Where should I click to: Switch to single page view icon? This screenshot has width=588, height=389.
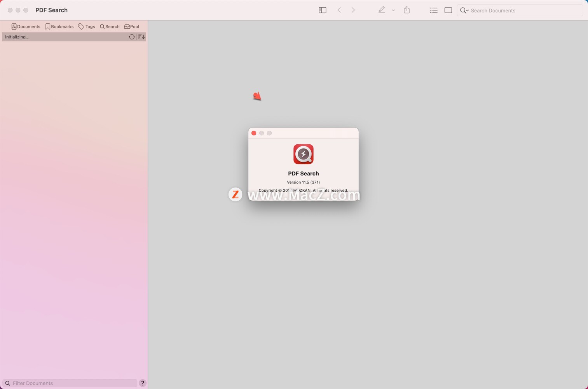448,10
